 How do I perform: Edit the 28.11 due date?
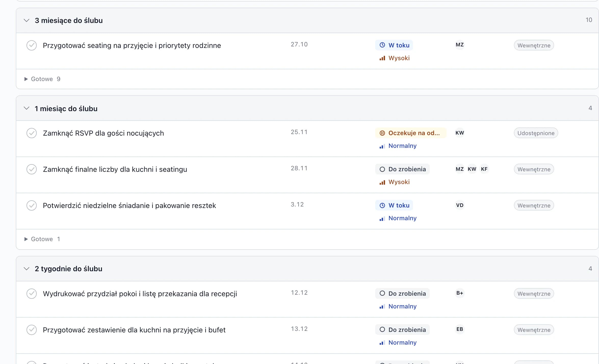point(299,168)
